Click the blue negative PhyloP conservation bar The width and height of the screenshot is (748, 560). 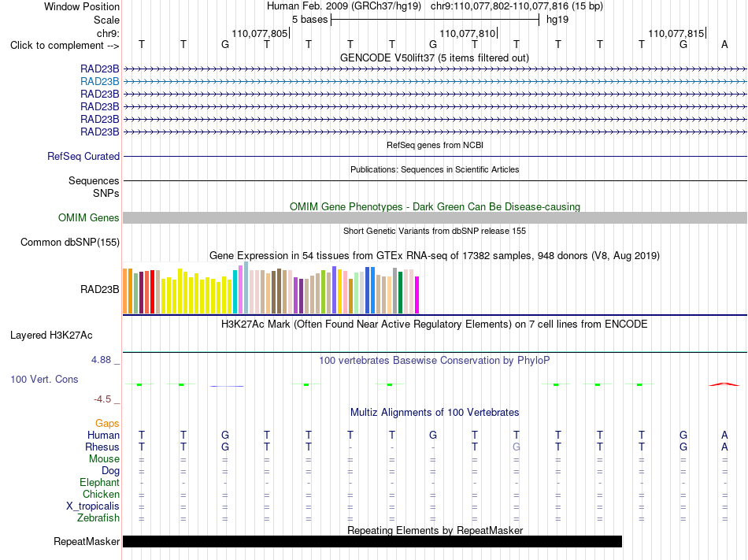tap(227, 386)
